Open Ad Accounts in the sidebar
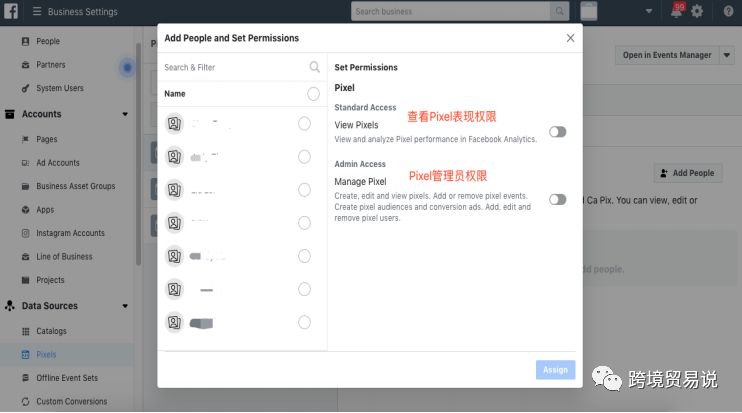Viewport: 742px width, 413px height. pyautogui.click(x=57, y=163)
